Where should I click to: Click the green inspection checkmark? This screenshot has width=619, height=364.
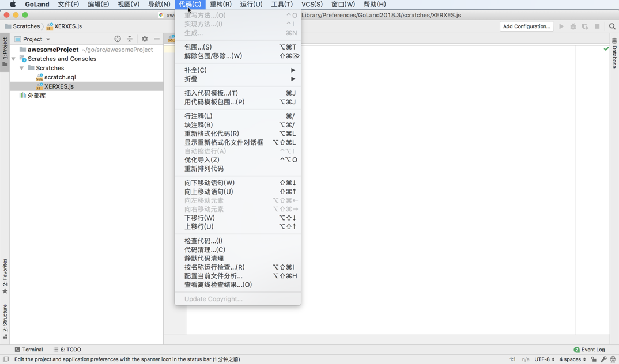point(606,49)
